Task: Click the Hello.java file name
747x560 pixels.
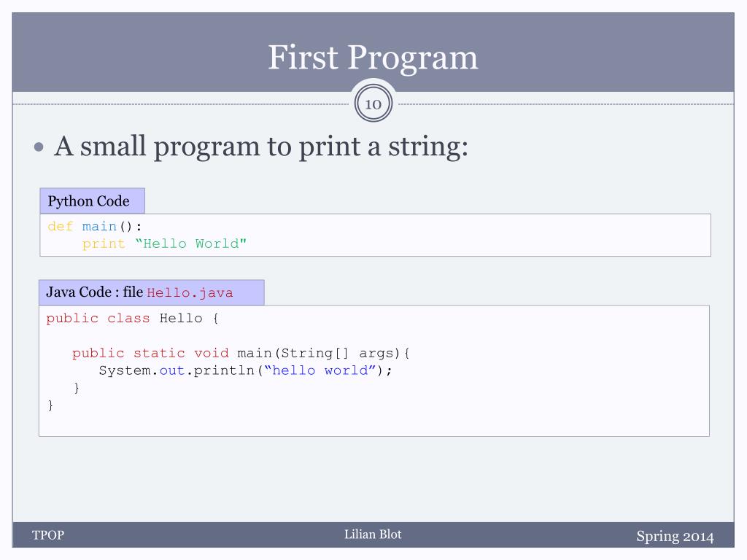Action: (190, 293)
